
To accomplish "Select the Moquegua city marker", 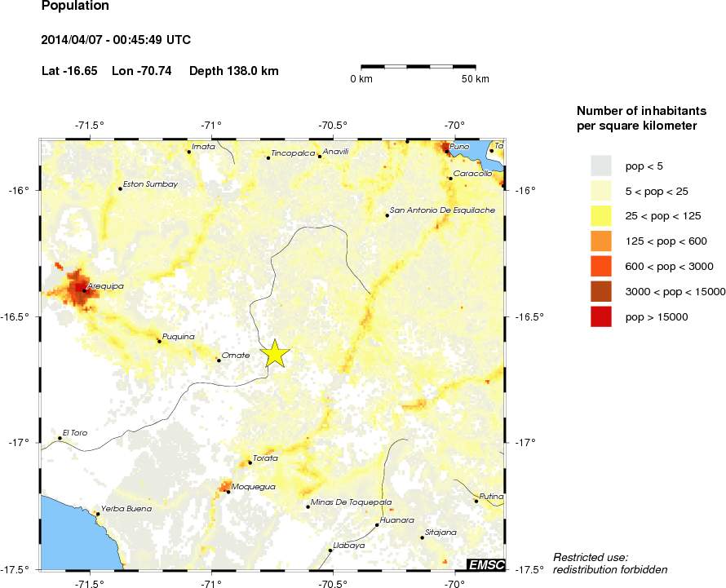I will (x=228, y=491).
